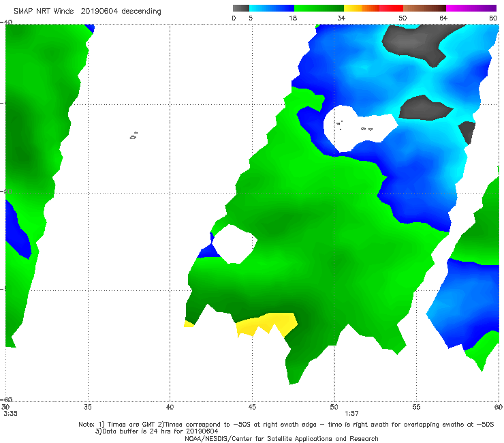Click the latitude label '-40' on left axis

(7, 22)
